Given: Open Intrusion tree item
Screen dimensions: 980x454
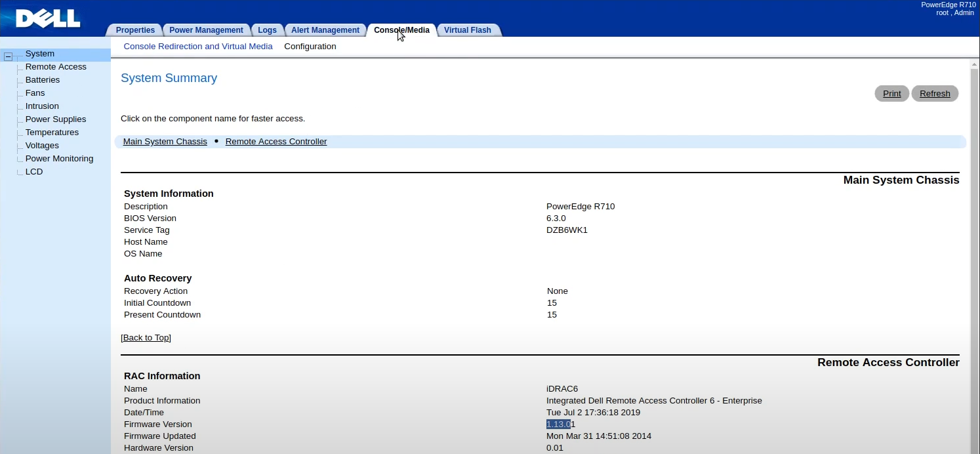Looking at the screenshot, I should tap(42, 106).
